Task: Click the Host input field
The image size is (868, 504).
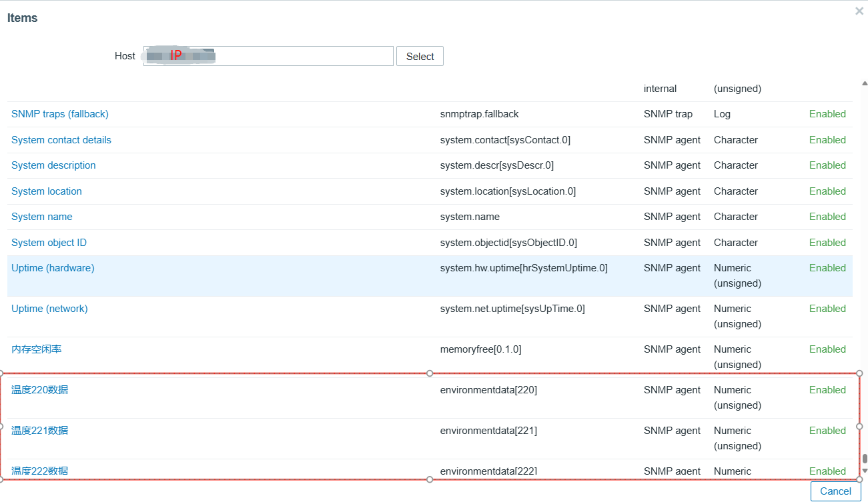Action: click(x=300, y=56)
